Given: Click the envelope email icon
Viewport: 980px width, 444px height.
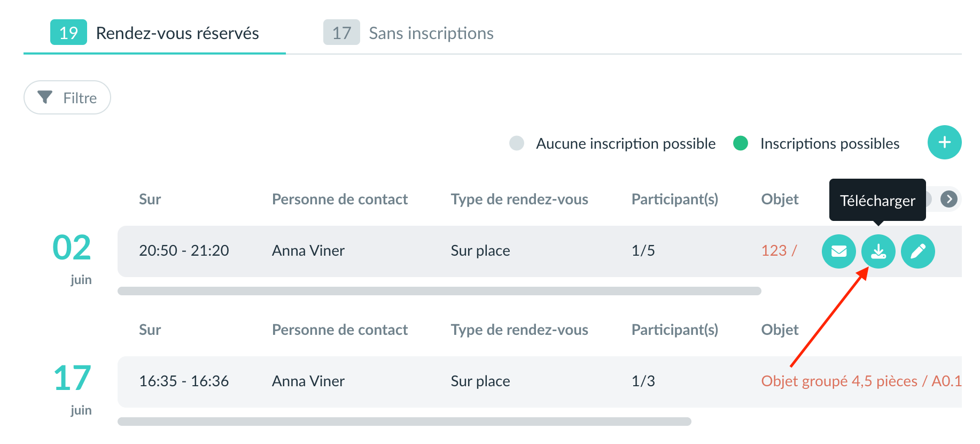Looking at the screenshot, I should (838, 251).
